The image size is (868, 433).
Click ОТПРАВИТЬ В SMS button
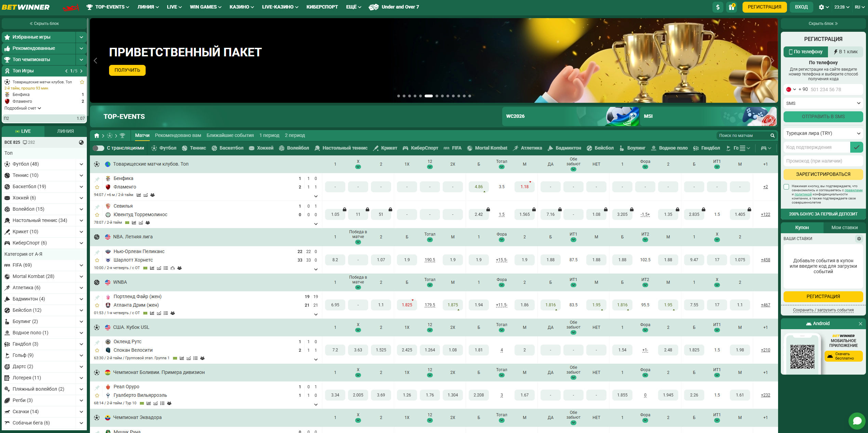pyautogui.click(x=823, y=117)
